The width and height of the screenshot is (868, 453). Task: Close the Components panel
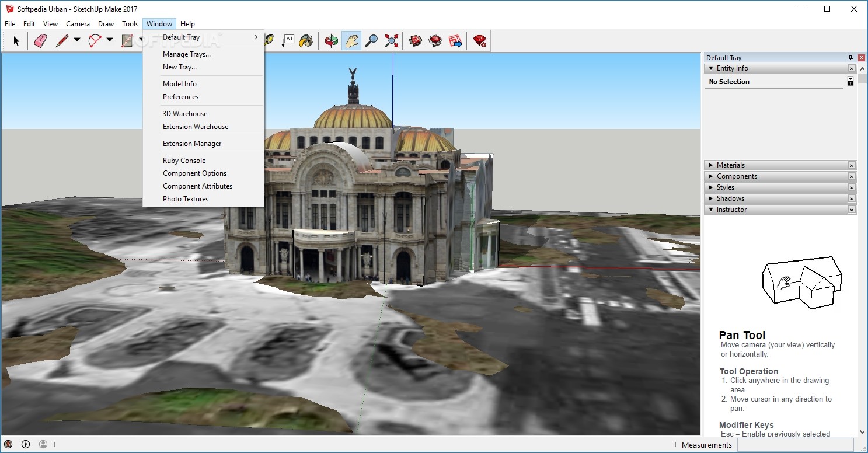point(852,177)
